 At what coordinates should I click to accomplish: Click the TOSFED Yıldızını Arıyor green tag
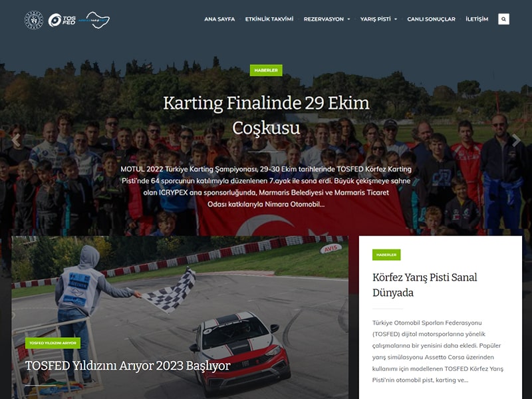pos(53,343)
